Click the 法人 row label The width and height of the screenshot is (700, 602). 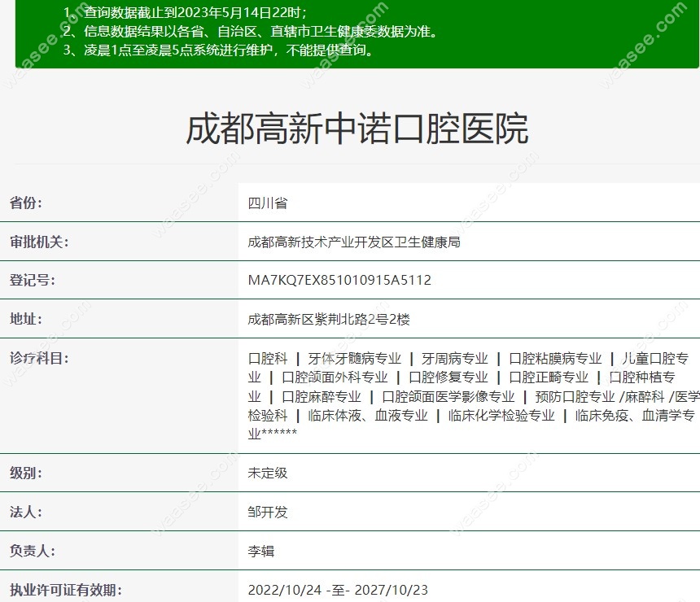(26, 512)
